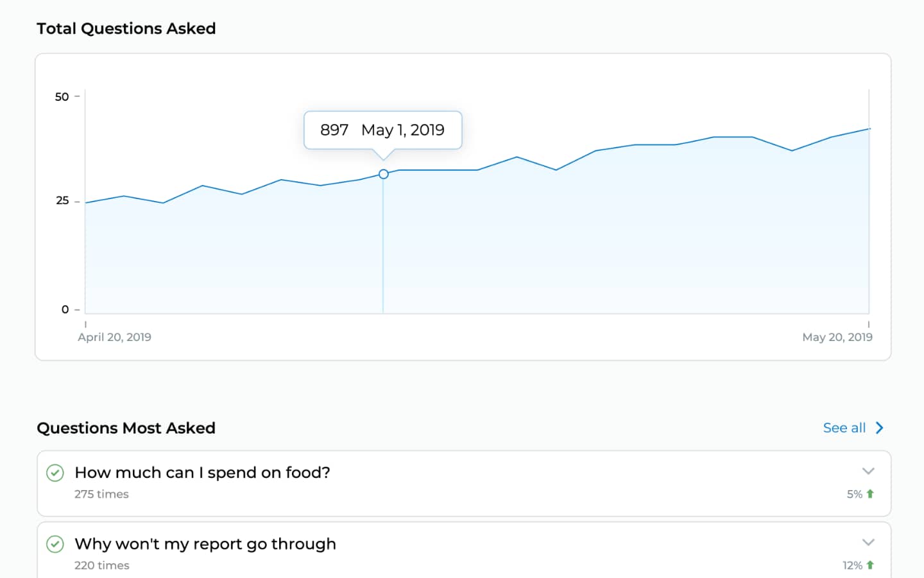Click the 50 label on the chart's y-axis

tap(62, 97)
